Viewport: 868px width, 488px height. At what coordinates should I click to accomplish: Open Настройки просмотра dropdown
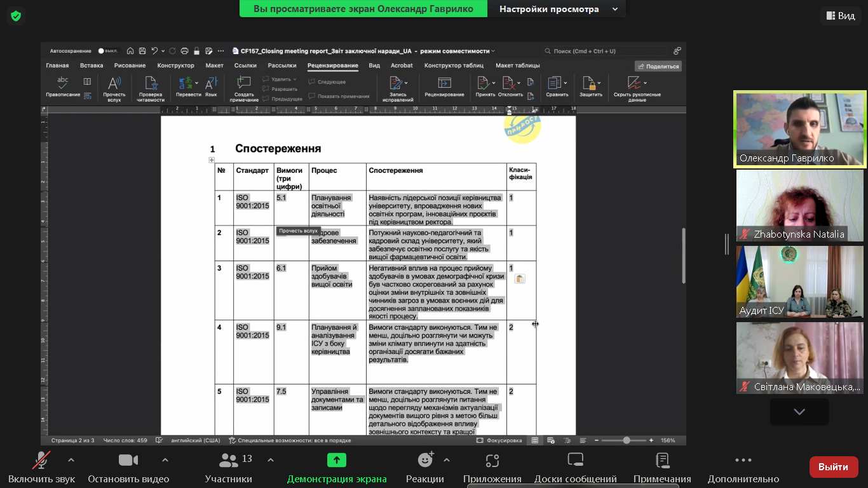(x=558, y=9)
